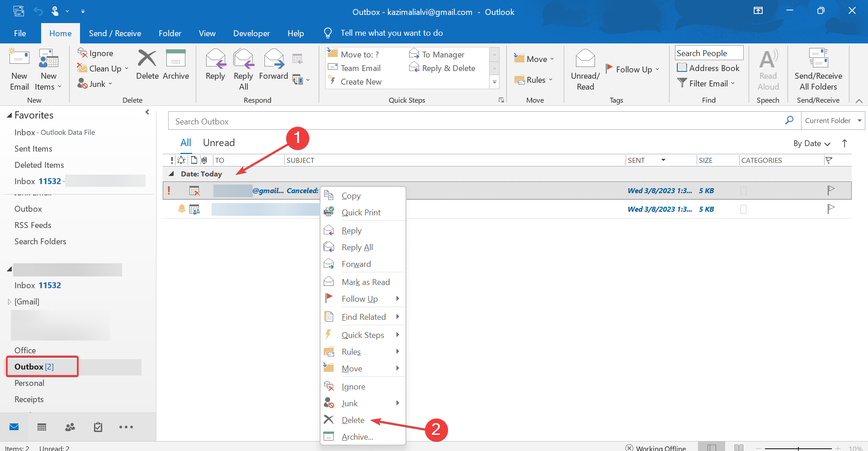868x451 pixels.
Task: Open the People view in navigation bar
Action: (70, 427)
